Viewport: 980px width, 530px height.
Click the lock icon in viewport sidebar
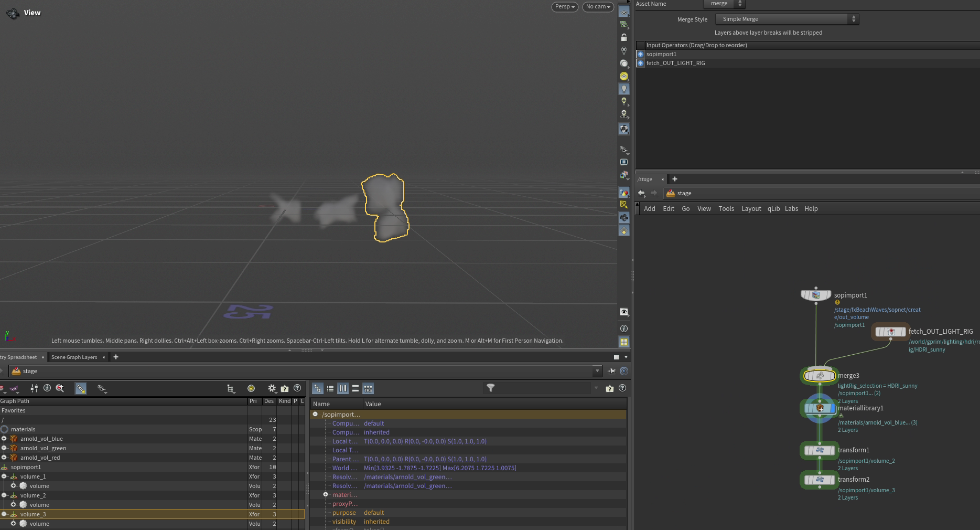click(623, 37)
